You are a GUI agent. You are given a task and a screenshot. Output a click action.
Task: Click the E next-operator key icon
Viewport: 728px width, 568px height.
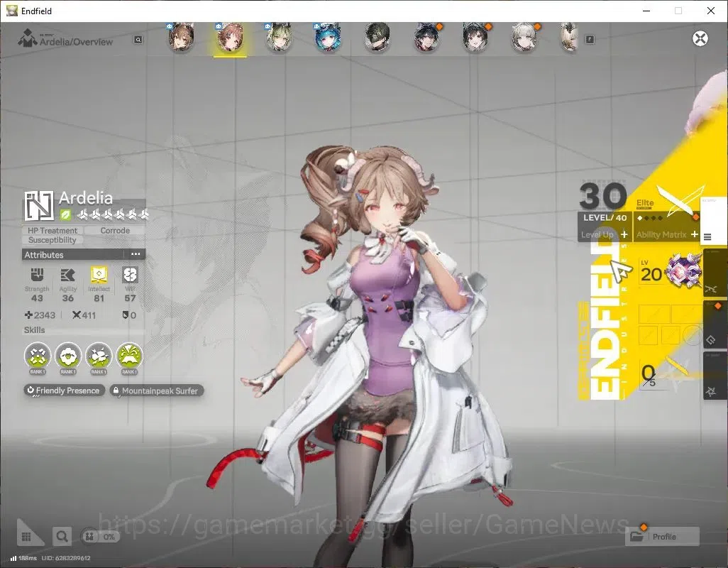point(590,40)
